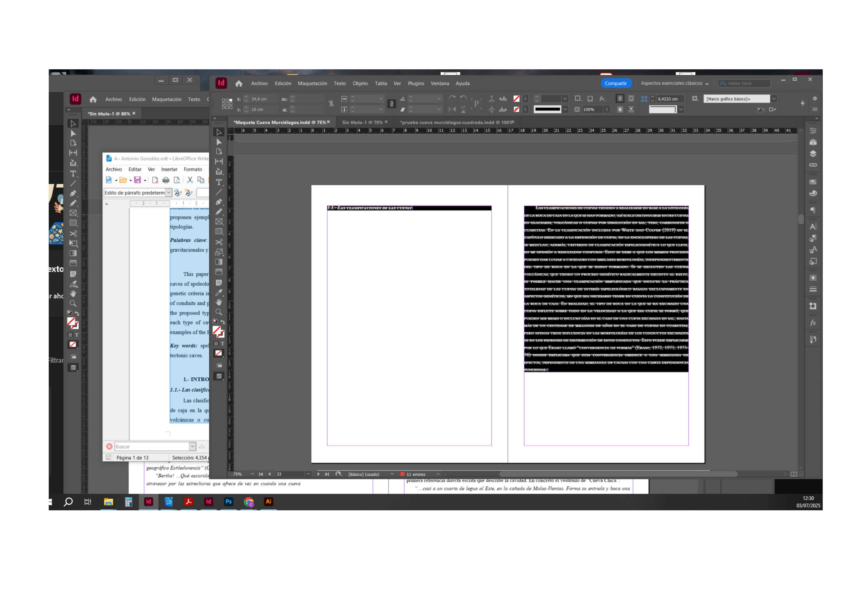Open the Marco gráfico básico style dropdown
This screenshot has height=614, width=868.
point(774,99)
